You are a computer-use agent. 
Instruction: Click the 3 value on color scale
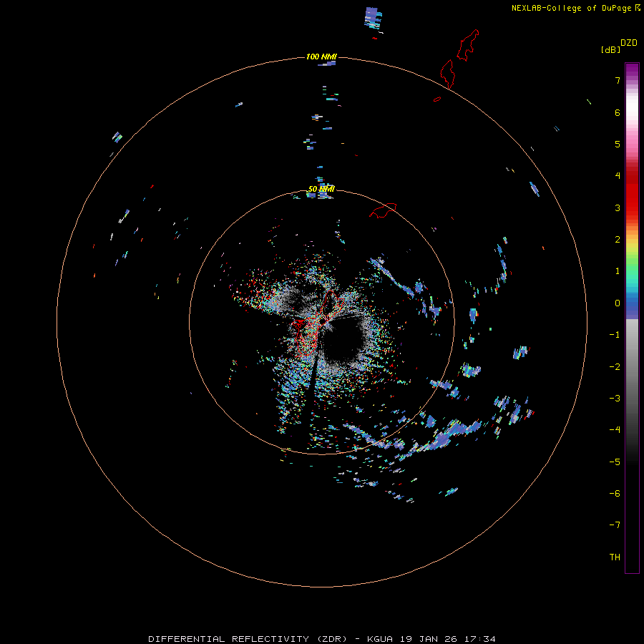point(618,208)
